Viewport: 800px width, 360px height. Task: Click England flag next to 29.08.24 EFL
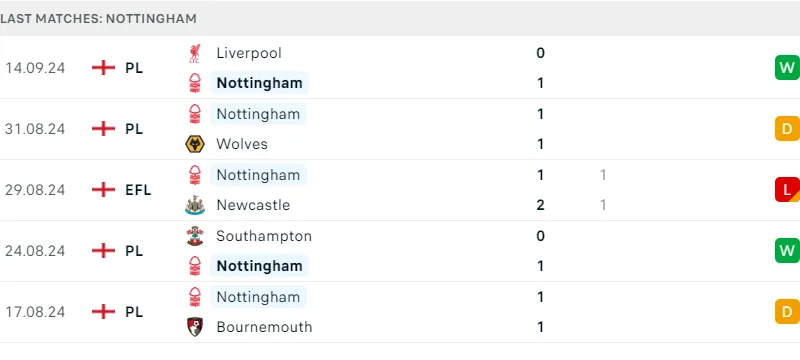coord(104,190)
